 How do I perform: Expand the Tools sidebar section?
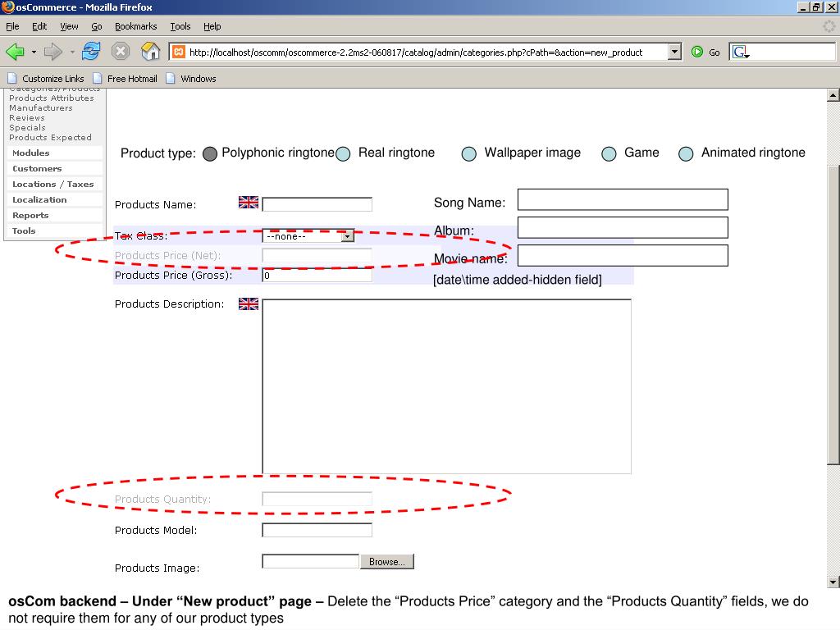[24, 231]
